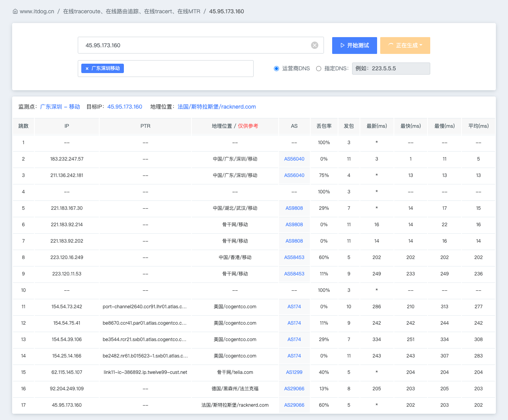This screenshot has width=508, height=420.
Task: Click the 跳数 column header
Action: (23, 126)
